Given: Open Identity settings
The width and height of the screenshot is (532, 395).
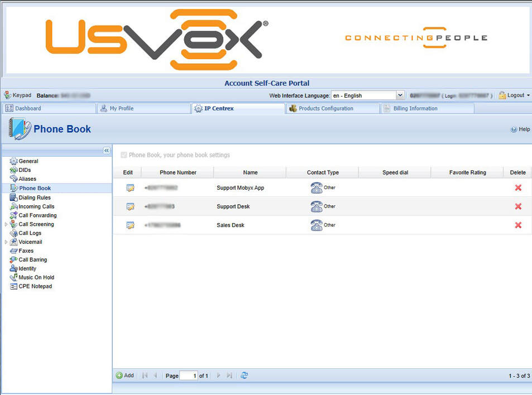Looking at the screenshot, I should [27, 268].
